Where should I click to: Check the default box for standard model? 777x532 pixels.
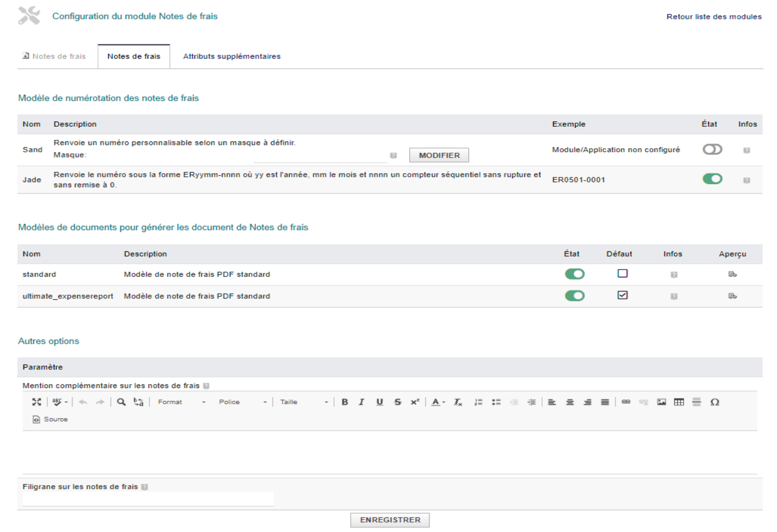[623, 273]
